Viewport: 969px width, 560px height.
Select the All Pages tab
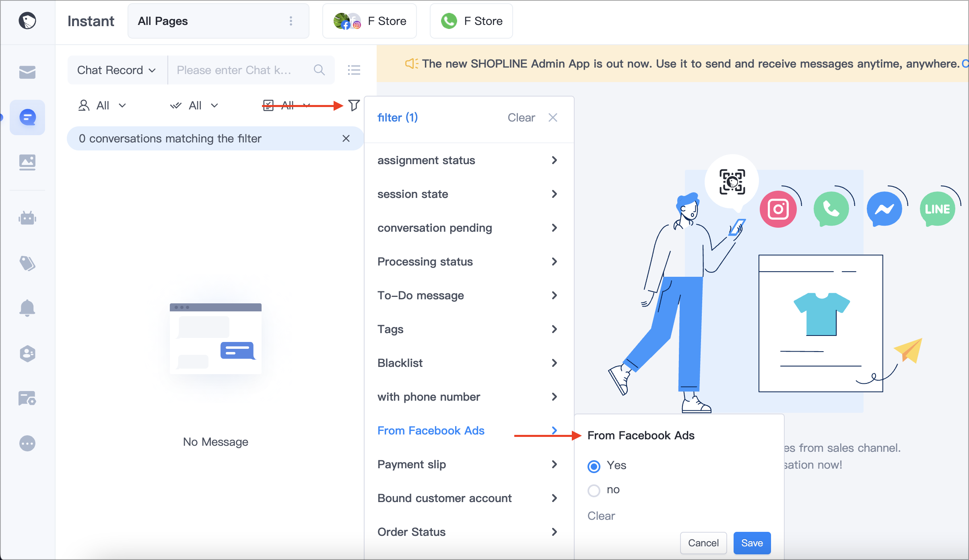(219, 21)
